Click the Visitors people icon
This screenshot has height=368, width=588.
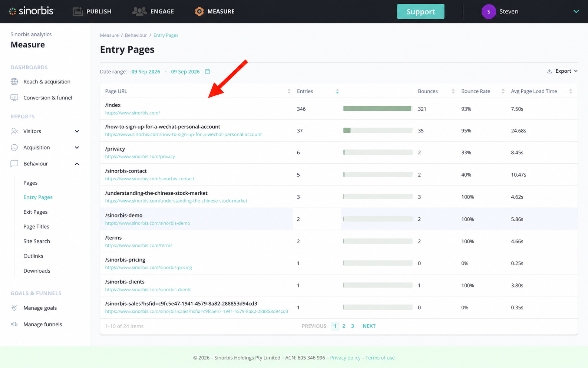point(14,131)
